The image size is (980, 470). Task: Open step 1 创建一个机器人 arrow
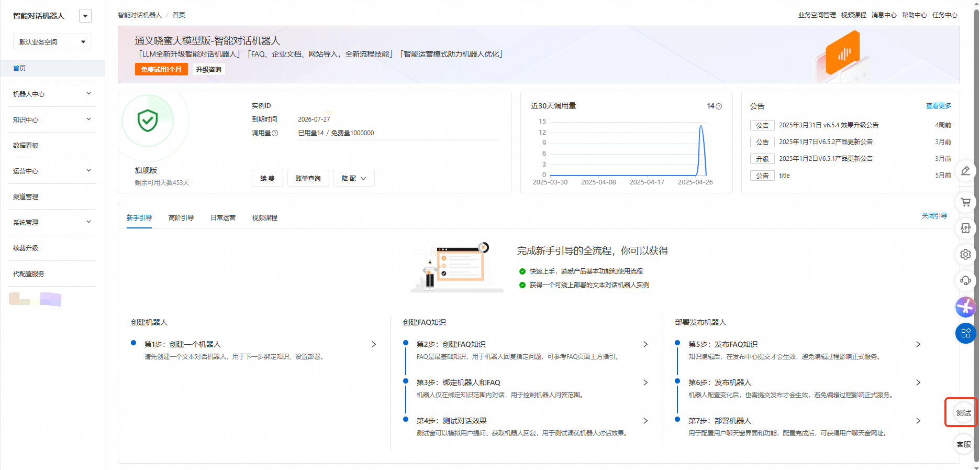tap(374, 344)
